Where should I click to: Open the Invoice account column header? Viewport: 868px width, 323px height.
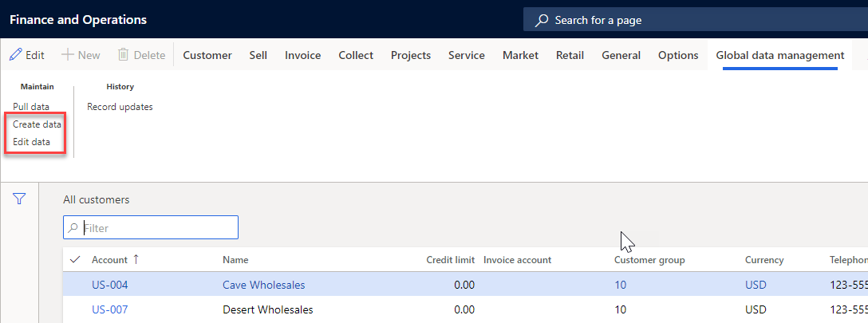(517, 260)
